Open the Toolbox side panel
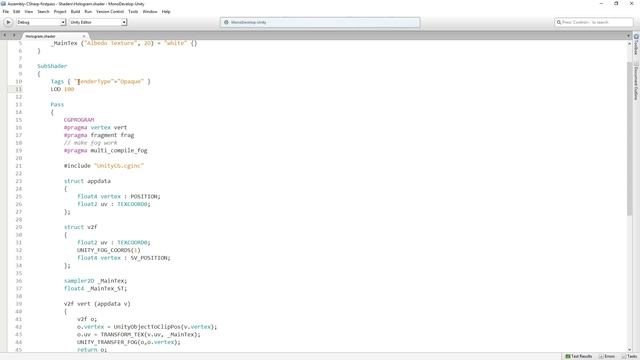Image resolution: width=640 pixels, height=360 pixels. pos(636,45)
